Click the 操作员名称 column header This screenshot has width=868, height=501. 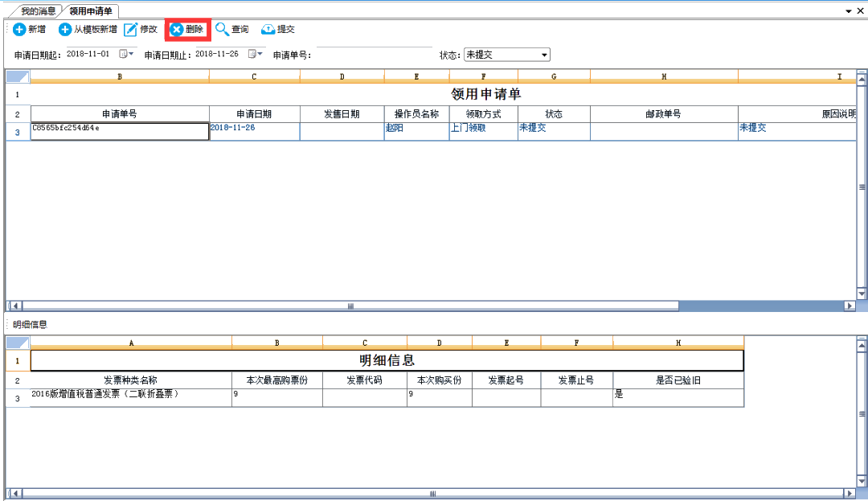[x=416, y=114]
